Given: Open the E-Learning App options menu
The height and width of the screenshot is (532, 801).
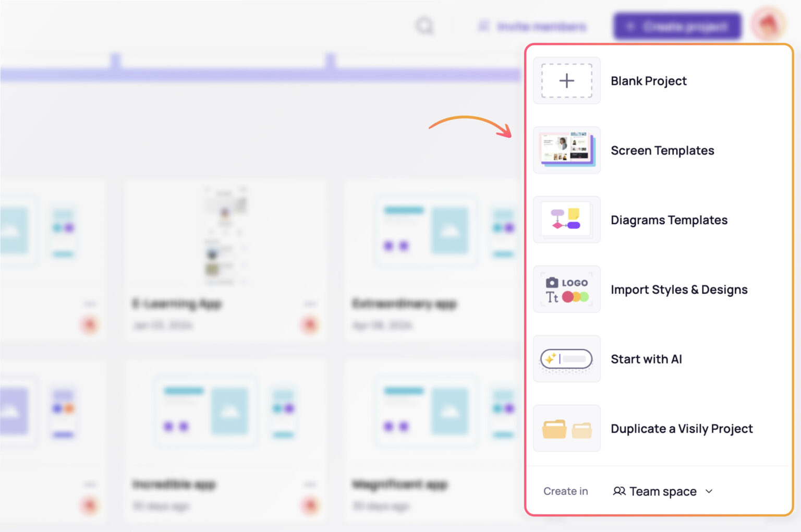Looking at the screenshot, I should point(310,303).
